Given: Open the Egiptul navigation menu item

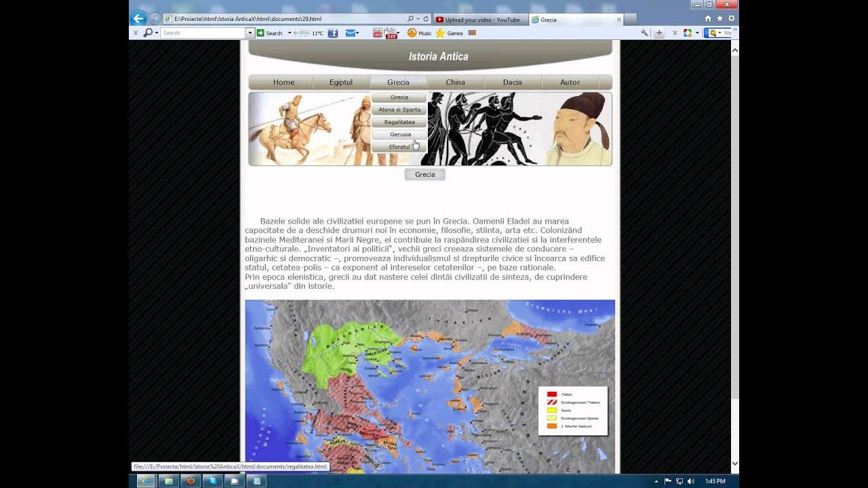Looking at the screenshot, I should 340,83.
